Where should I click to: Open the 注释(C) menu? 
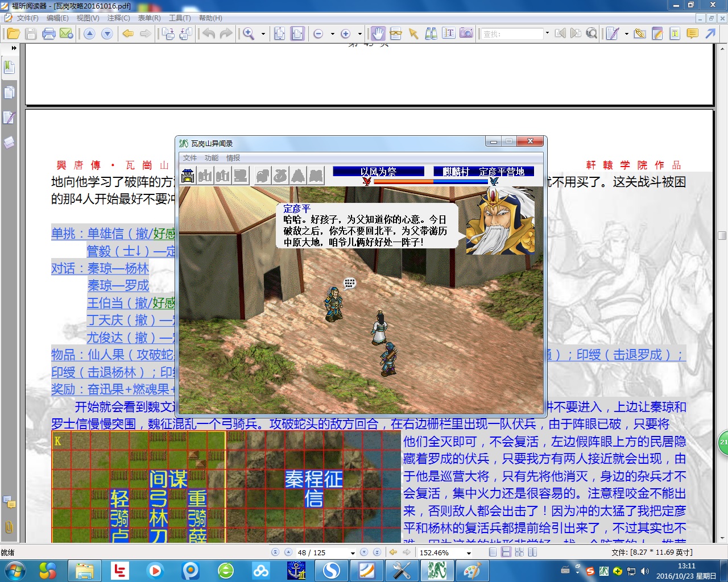[118, 18]
